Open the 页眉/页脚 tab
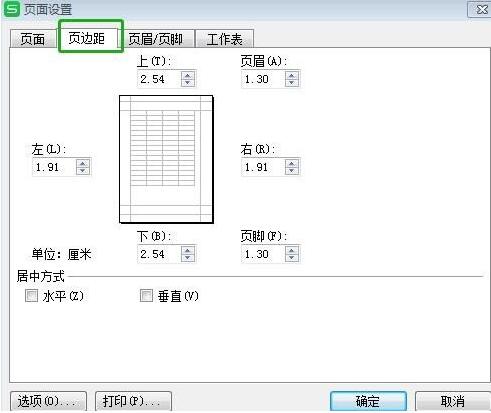The width and height of the screenshot is (491, 413). (156, 39)
